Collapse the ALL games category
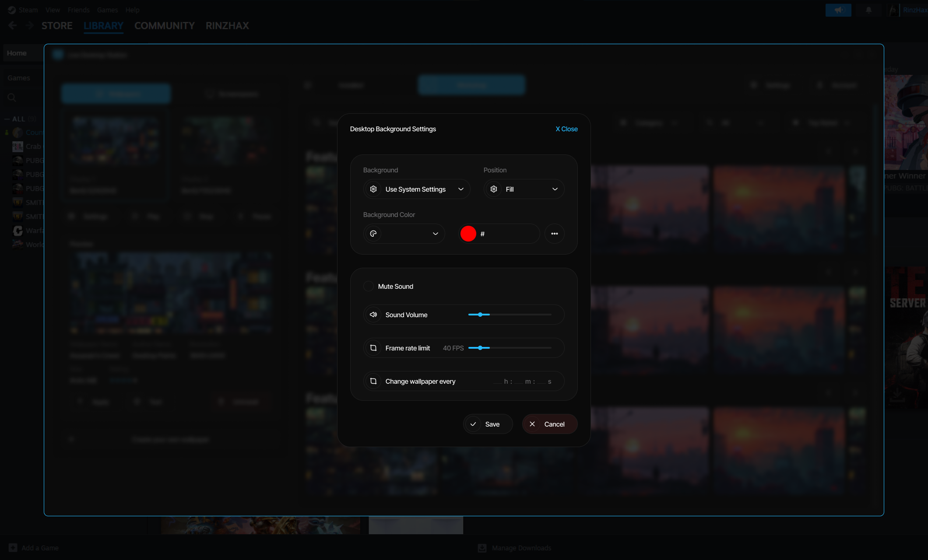The image size is (928, 560). 7,119
